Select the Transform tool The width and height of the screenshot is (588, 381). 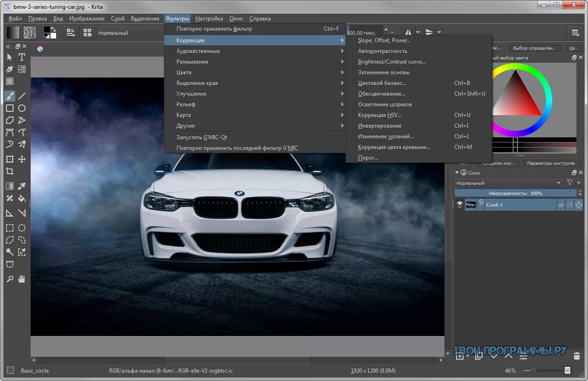click(9, 159)
